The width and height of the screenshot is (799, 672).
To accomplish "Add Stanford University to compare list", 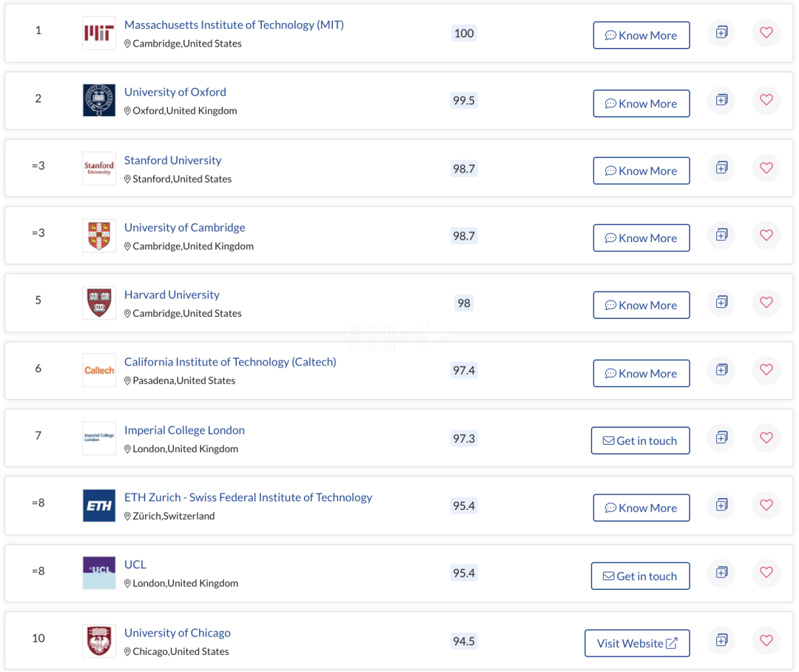I will click(x=721, y=168).
